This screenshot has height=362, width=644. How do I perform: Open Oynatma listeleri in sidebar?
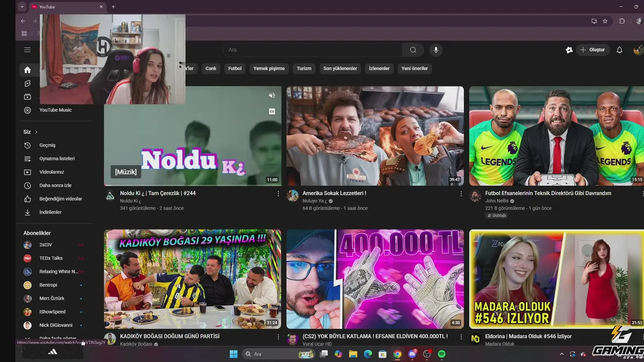pos(56,158)
